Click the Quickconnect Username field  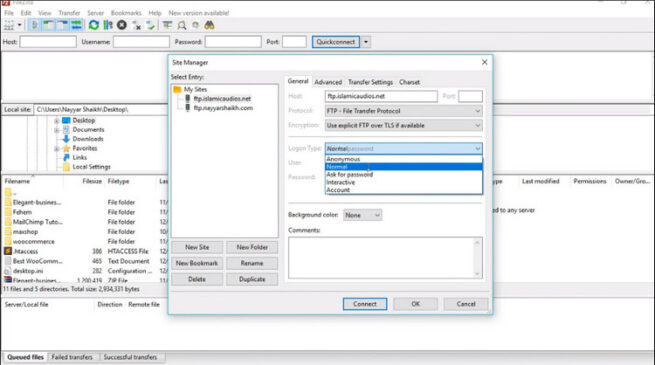click(x=141, y=42)
